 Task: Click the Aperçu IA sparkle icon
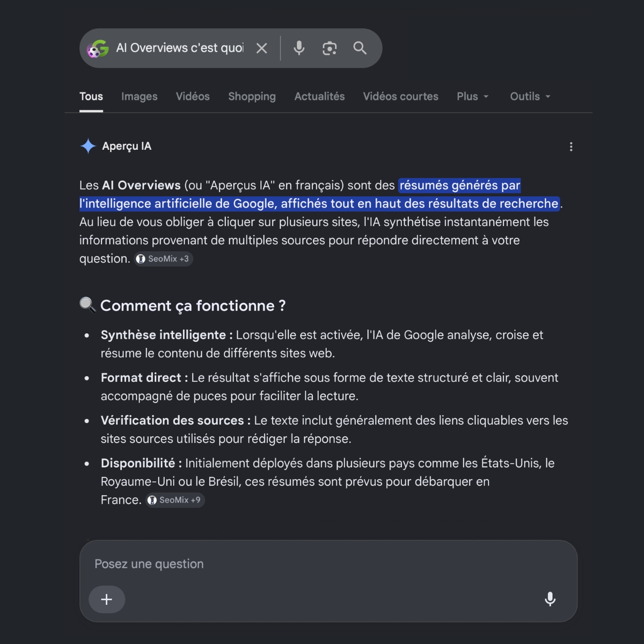point(88,146)
